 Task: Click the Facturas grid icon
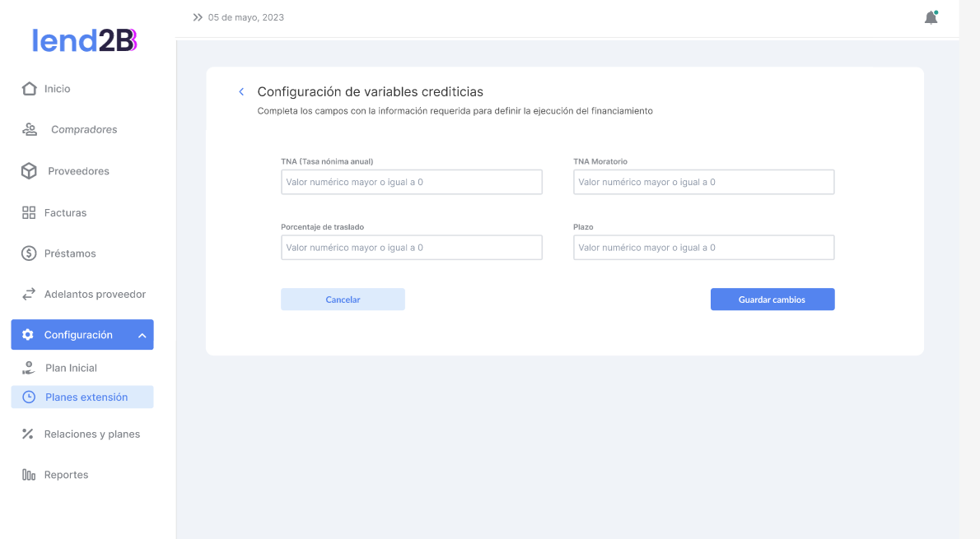[29, 212]
